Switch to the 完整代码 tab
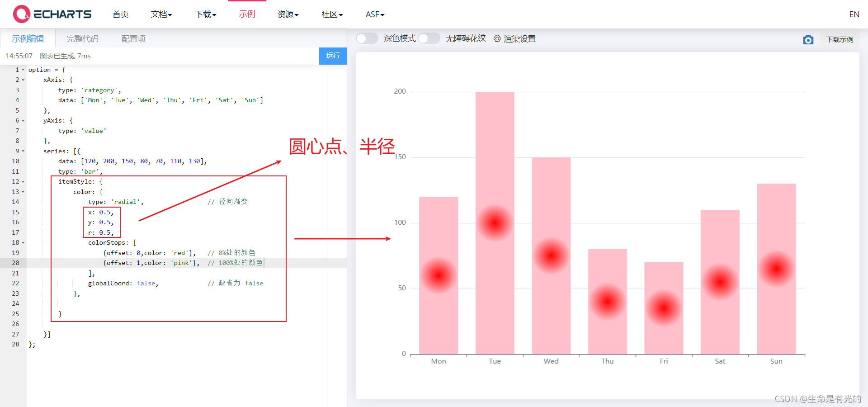 [x=82, y=39]
